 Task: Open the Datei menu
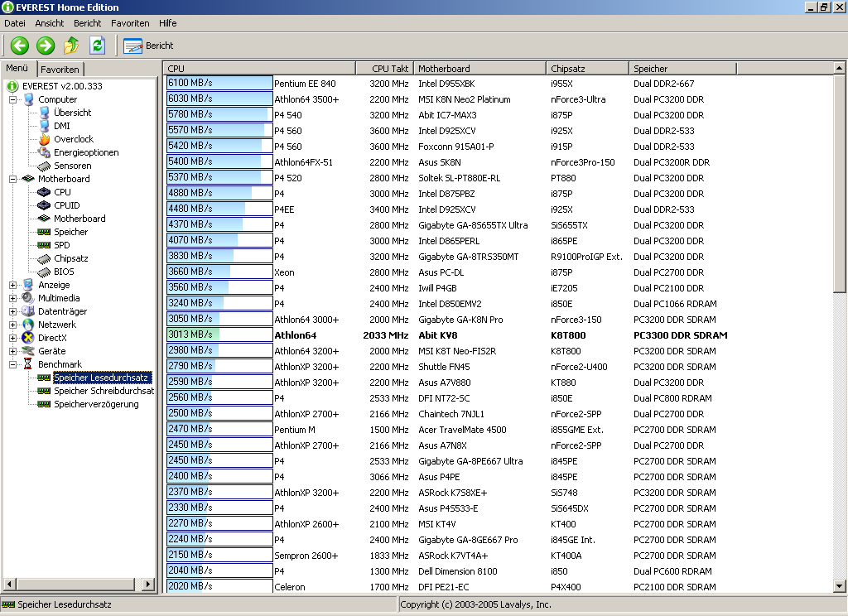pyautogui.click(x=15, y=23)
